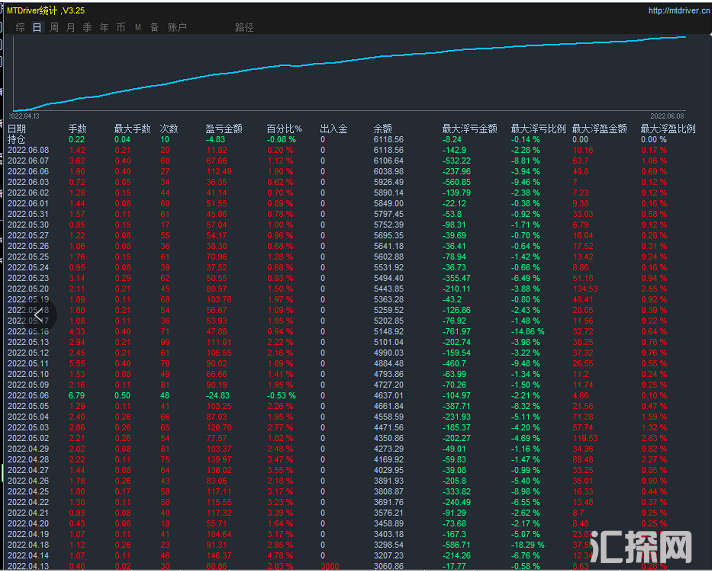The width and height of the screenshot is (712, 571).
Task: Click the 最大浮亏金额 column header
Action: coord(470,129)
